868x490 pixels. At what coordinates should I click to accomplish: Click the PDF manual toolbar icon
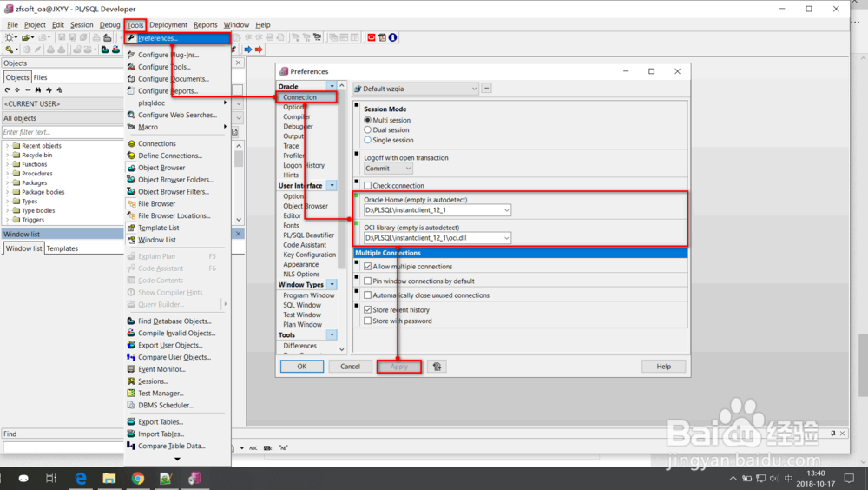click(382, 37)
